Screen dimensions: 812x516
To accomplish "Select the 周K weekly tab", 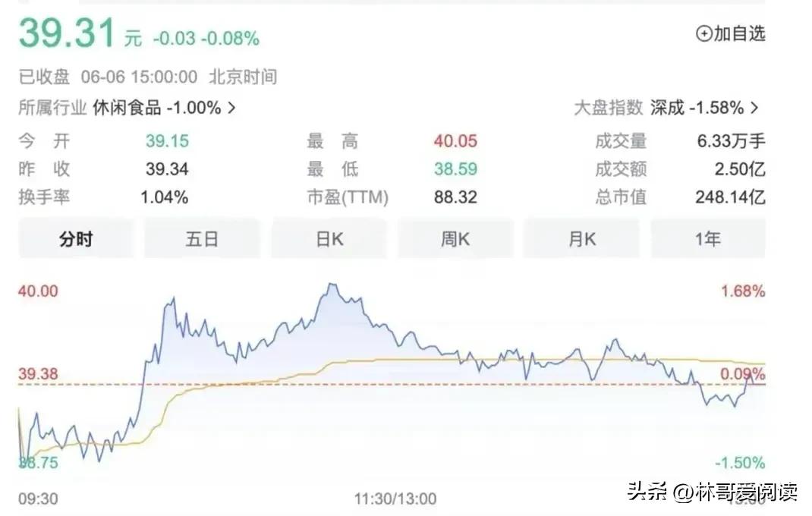I will pos(455,238).
